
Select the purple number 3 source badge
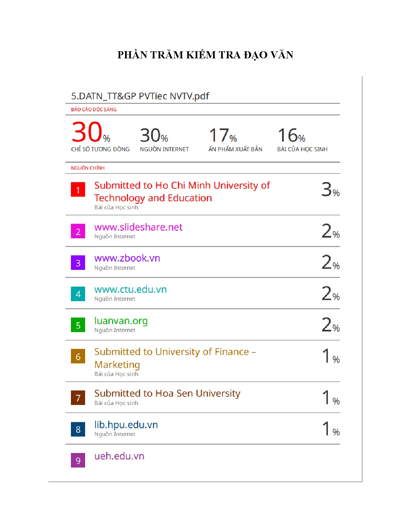(78, 262)
